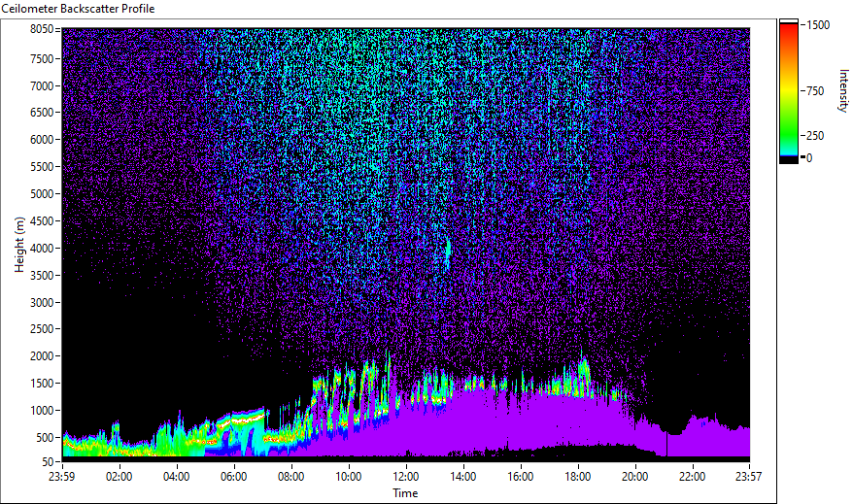Click the 5000 height axis label

click(42, 194)
